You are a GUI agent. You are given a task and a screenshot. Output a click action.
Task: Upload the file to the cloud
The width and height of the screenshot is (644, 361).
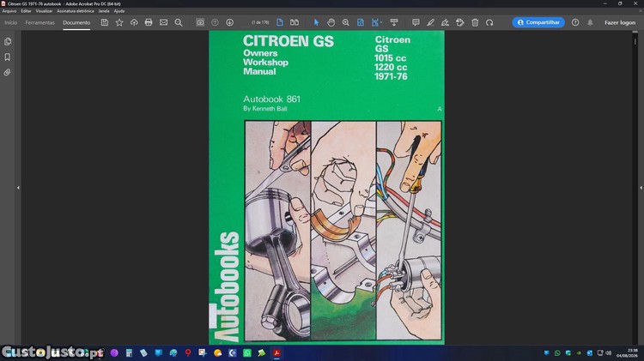134,22
